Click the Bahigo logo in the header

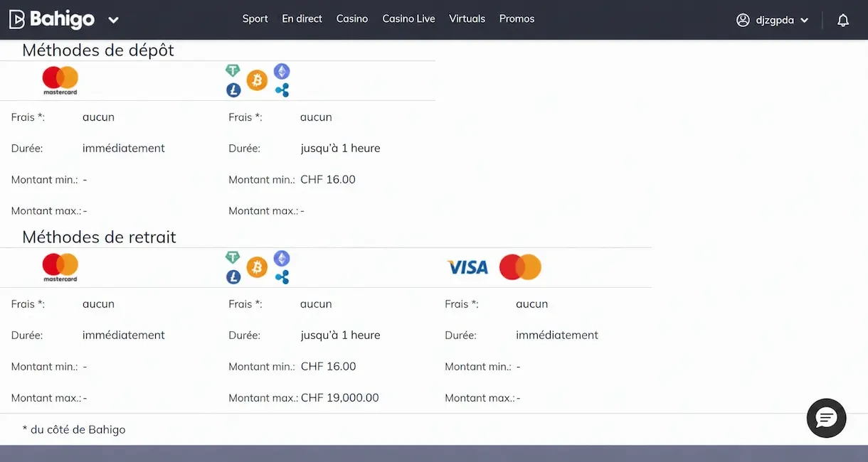51,19
